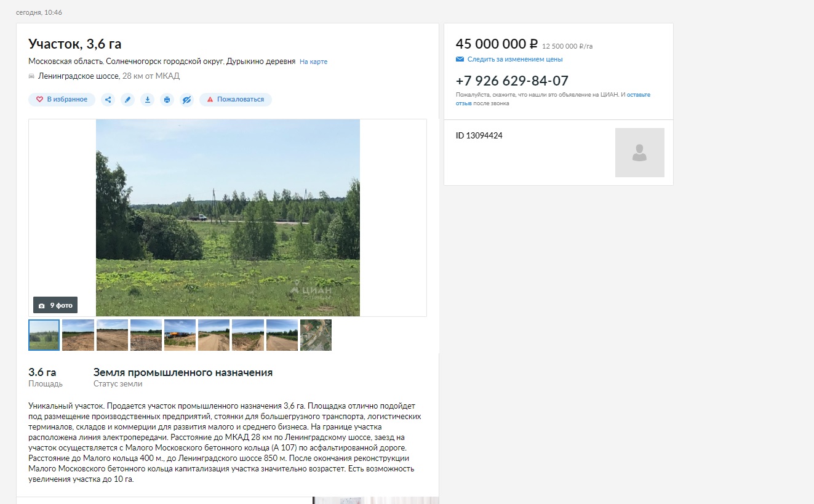Select the eighth photo thumbnail
The height and width of the screenshot is (504, 814).
pos(282,335)
